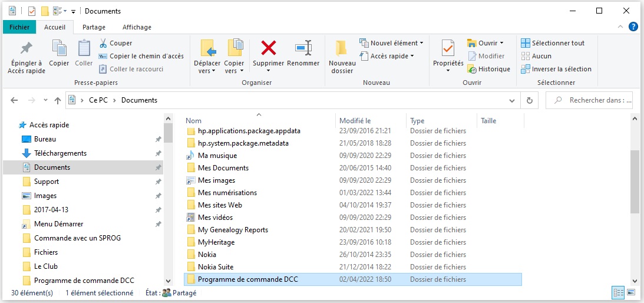Click quick access toolbar new folder icon
The width and height of the screenshot is (644, 303).
tap(45, 11)
